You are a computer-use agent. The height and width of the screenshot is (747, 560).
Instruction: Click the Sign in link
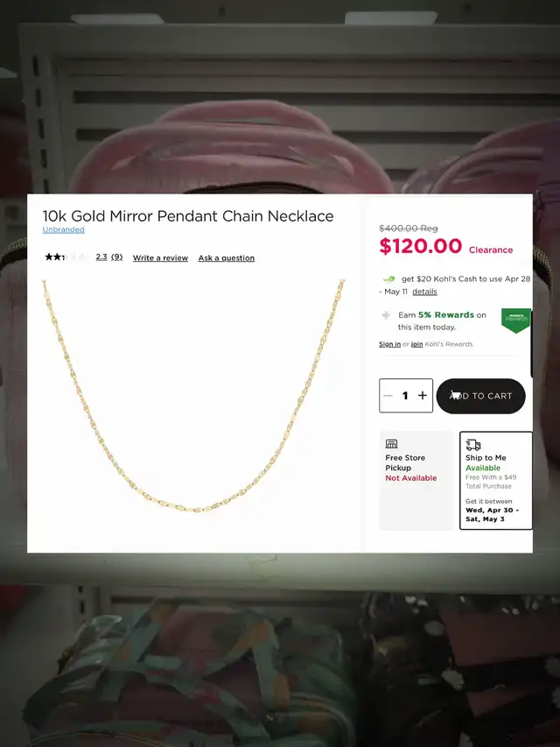pyautogui.click(x=389, y=344)
